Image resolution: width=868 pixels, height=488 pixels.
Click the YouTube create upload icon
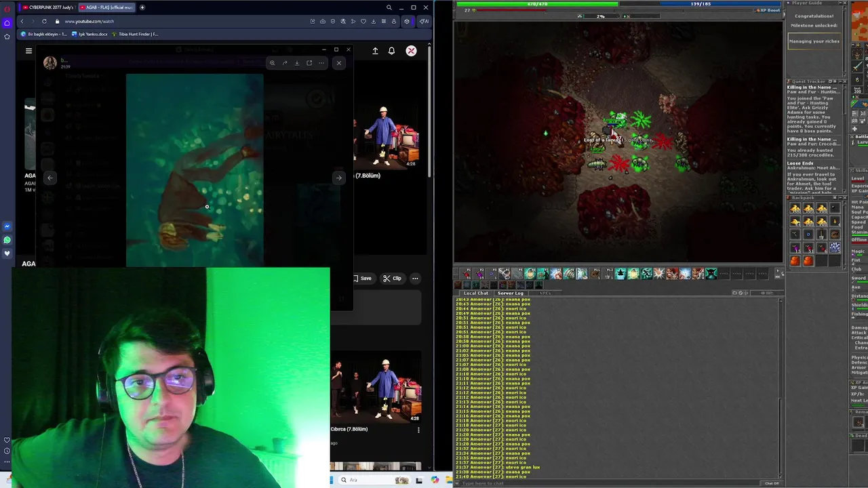coord(375,51)
